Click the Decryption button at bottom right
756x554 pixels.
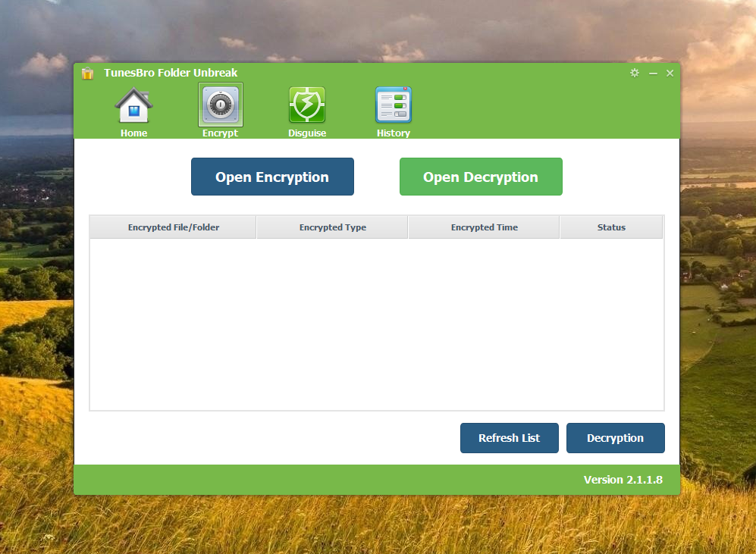point(615,438)
